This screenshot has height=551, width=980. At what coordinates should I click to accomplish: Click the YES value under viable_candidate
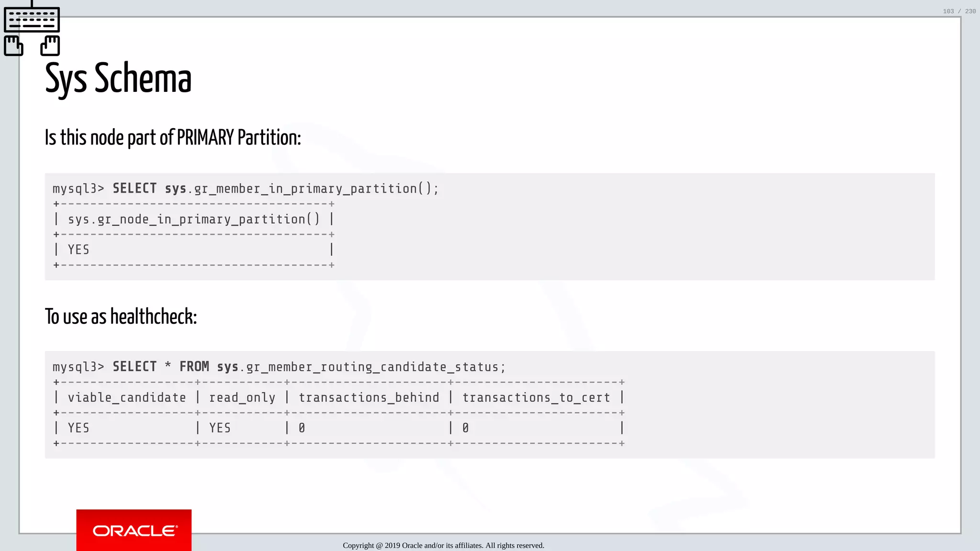tap(78, 428)
